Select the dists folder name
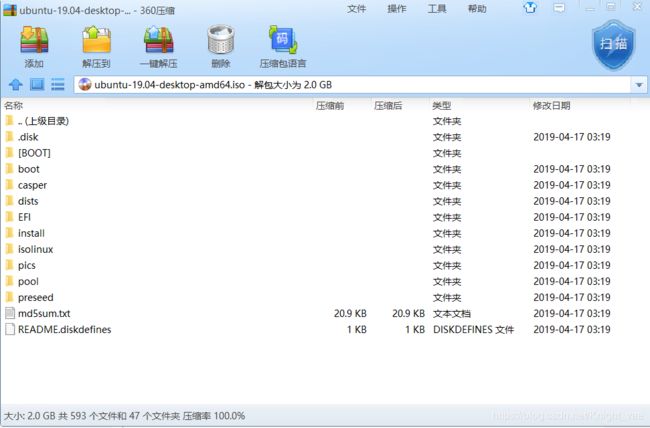 point(28,201)
